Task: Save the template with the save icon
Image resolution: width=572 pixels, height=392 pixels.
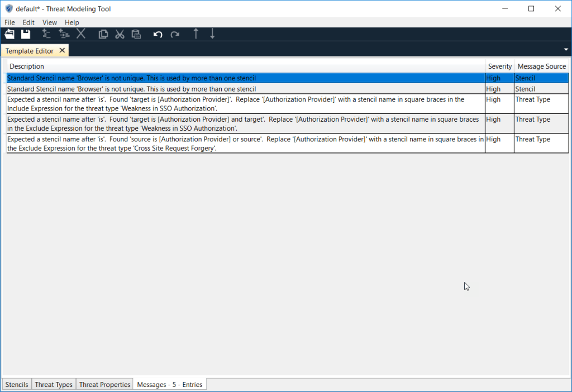Action: click(25, 34)
